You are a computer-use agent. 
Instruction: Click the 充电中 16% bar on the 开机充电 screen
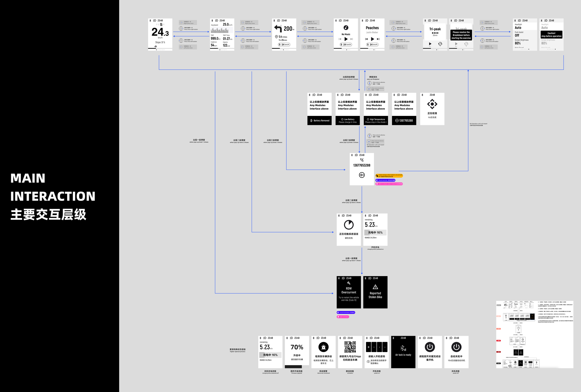(375, 232)
